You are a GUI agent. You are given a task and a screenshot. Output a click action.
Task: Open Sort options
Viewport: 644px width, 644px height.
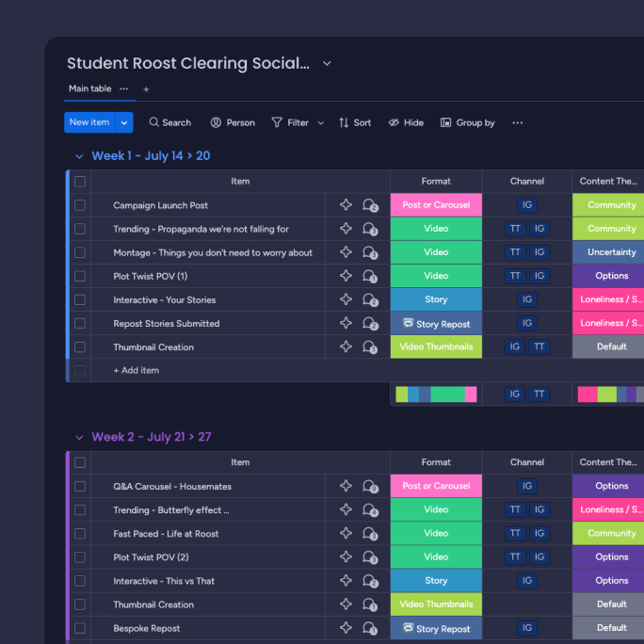tap(355, 122)
